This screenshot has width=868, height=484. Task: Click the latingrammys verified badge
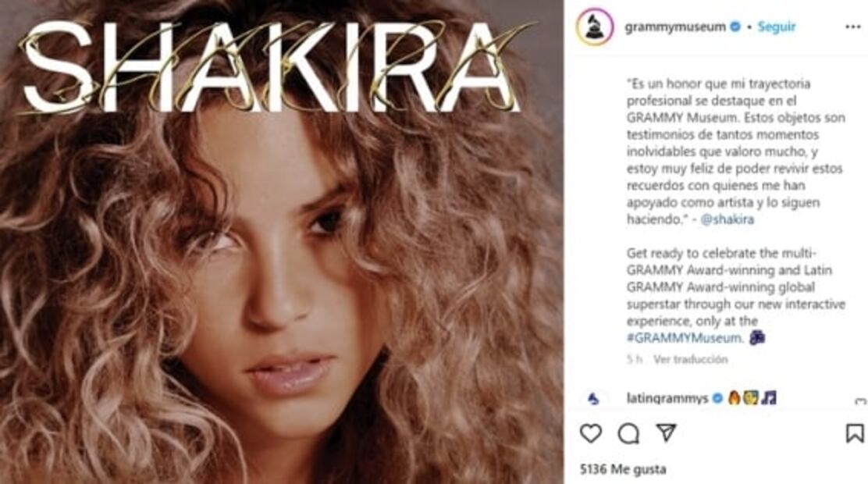(717, 398)
